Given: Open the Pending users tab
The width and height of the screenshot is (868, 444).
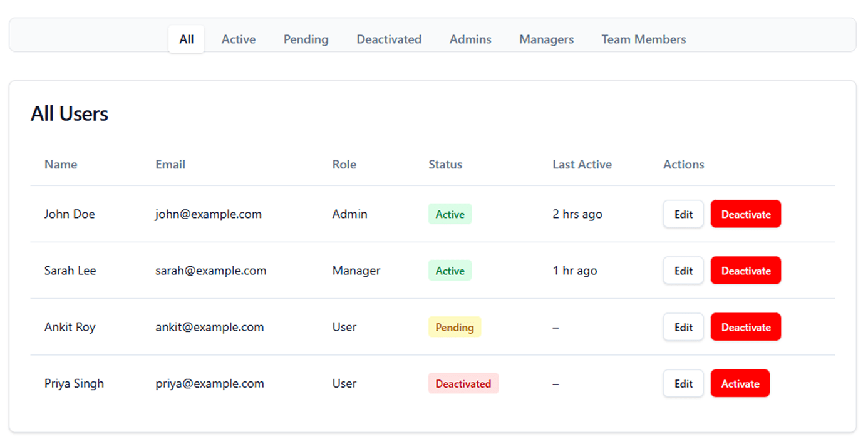Looking at the screenshot, I should 306,39.
